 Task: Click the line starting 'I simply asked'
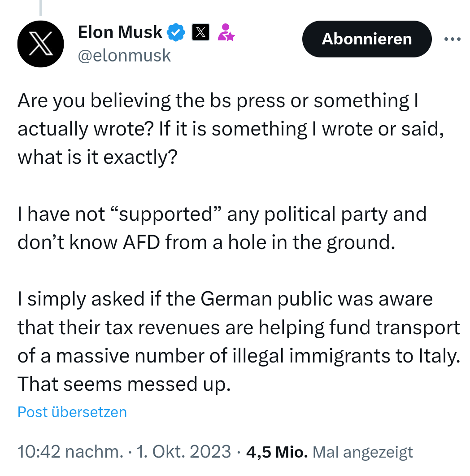pyautogui.click(x=225, y=300)
